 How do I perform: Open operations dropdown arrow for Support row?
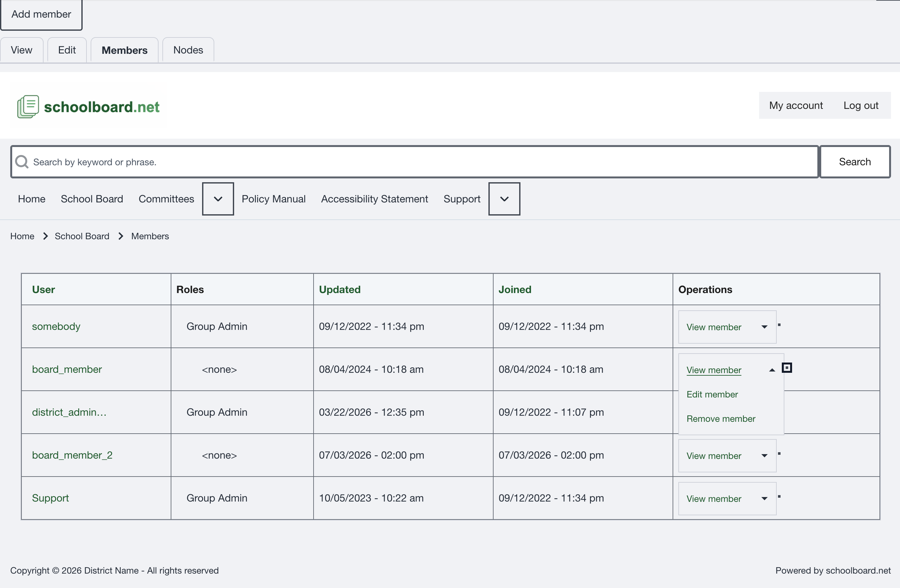764,499
